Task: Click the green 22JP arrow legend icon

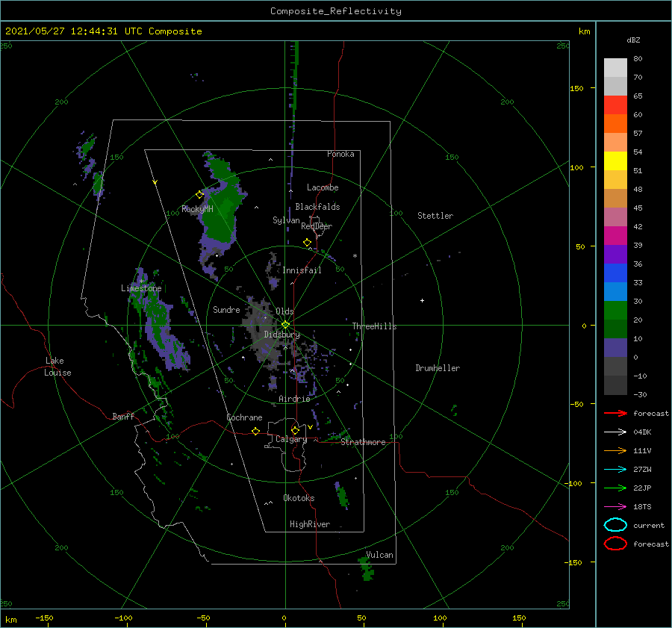Action: pyautogui.click(x=615, y=488)
